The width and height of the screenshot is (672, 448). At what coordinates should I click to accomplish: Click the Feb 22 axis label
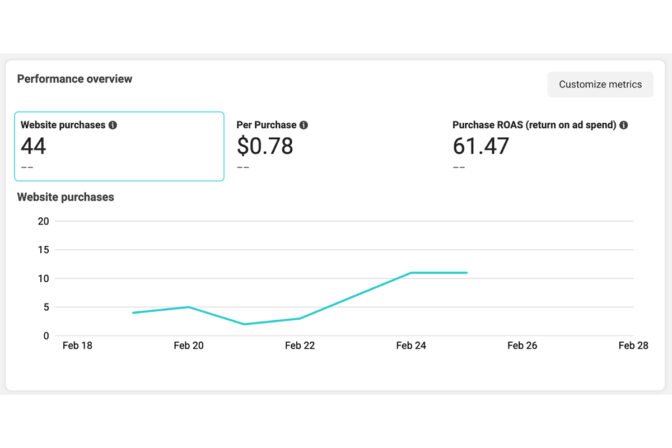click(x=300, y=346)
